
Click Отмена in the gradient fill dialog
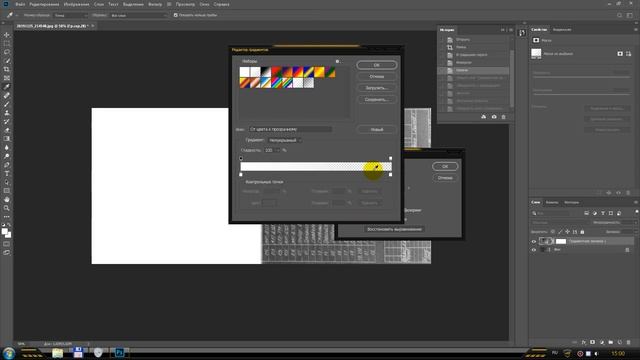445,178
